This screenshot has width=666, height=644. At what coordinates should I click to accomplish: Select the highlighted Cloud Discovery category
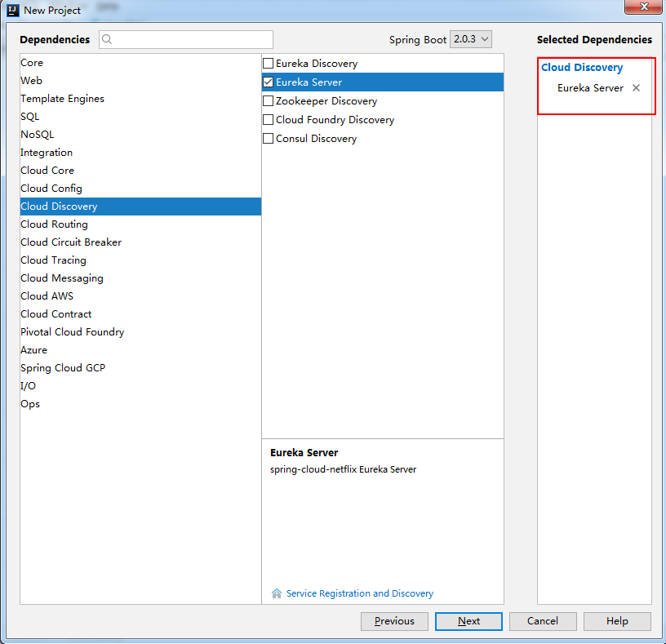coord(140,207)
